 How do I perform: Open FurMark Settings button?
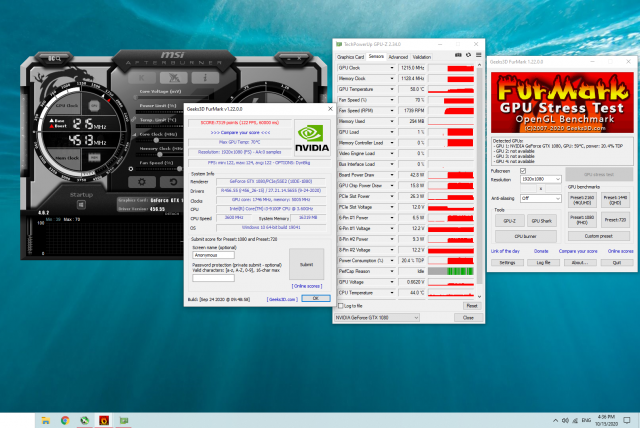pyautogui.click(x=507, y=262)
